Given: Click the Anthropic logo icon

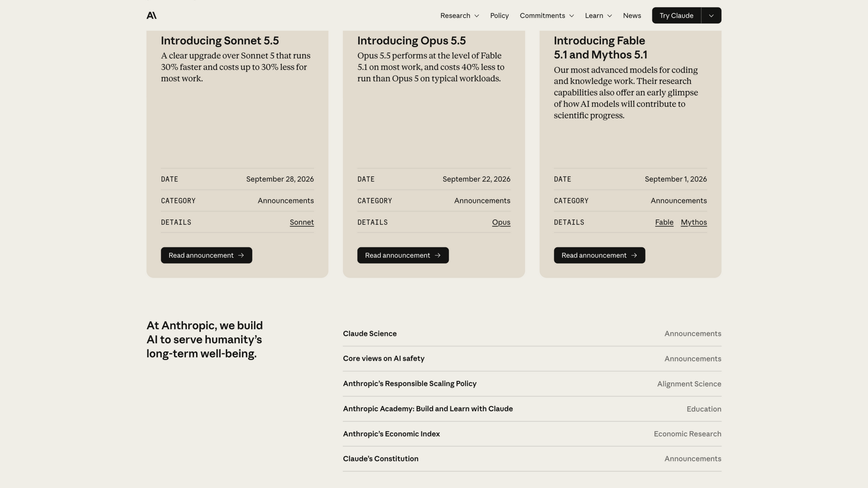Looking at the screenshot, I should pos(151,15).
